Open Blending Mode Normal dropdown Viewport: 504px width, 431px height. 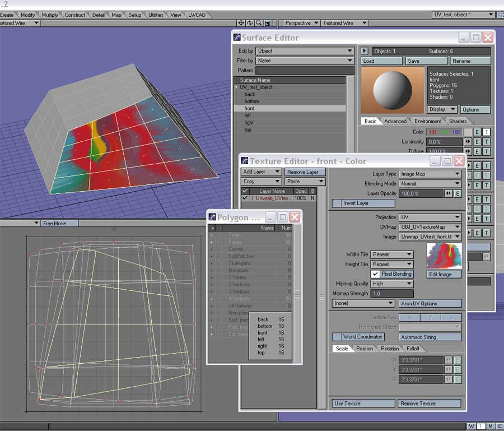click(x=430, y=184)
